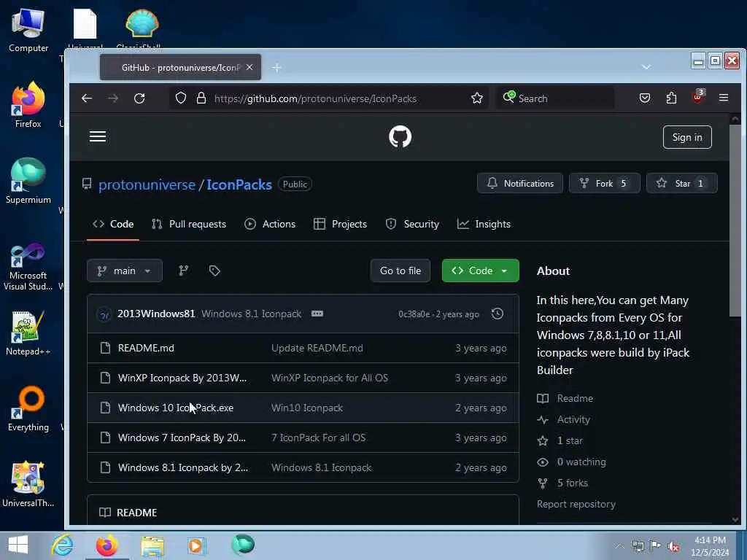Viewport: 747px width, 560px height.
Task: Click the site padlock icon
Action: coord(201,98)
